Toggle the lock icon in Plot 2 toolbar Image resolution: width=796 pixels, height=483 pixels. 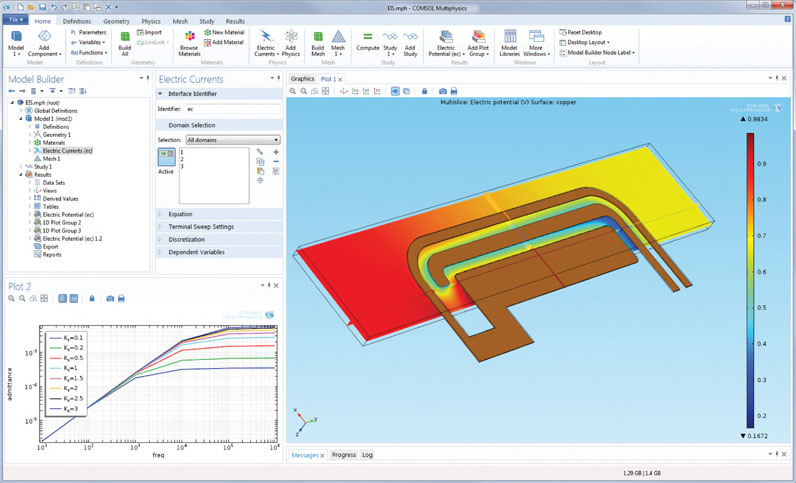[x=92, y=299]
